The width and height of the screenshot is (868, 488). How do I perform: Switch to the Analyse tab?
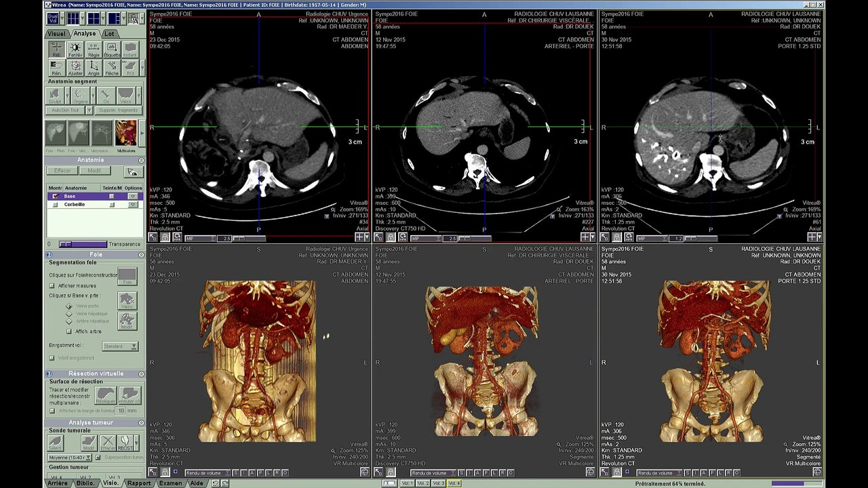click(x=85, y=33)
